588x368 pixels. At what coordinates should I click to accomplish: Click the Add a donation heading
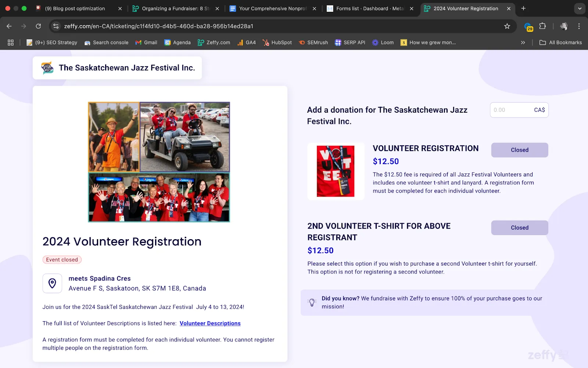pyautogui.click(x=387, y=116)
